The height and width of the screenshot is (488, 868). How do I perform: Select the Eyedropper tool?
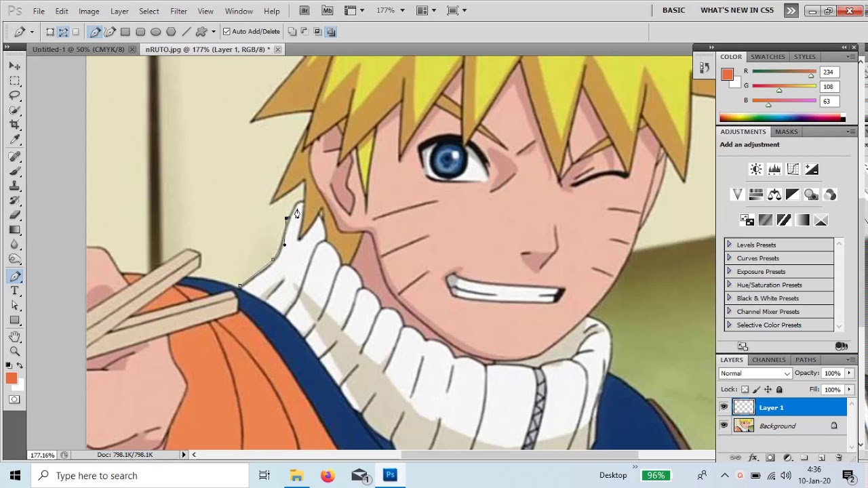[14, 140]
